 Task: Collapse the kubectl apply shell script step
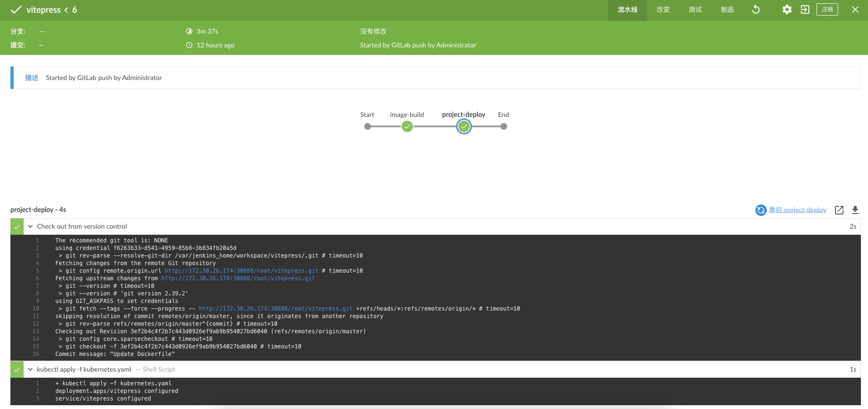(x=30, y=369)
